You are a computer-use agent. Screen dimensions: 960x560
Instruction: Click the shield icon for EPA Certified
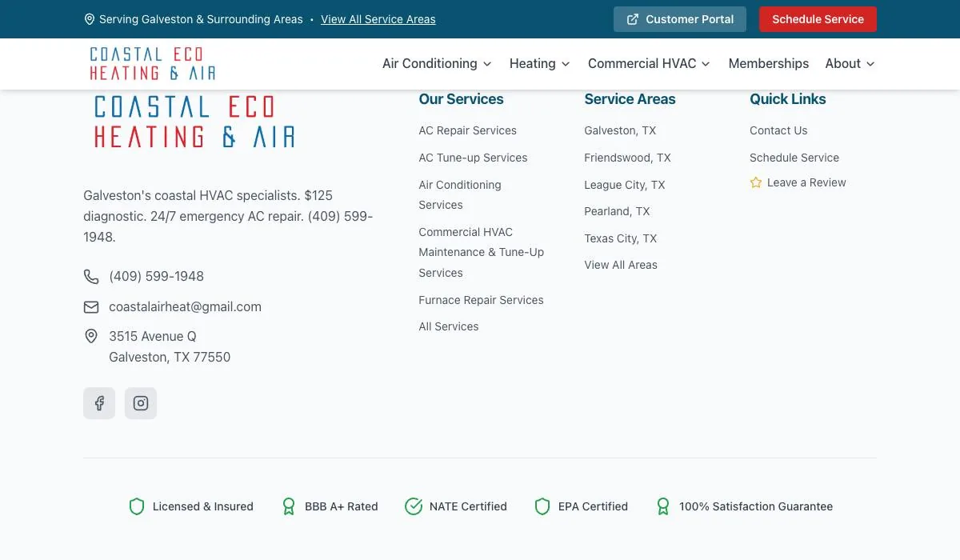click(542, 506)
